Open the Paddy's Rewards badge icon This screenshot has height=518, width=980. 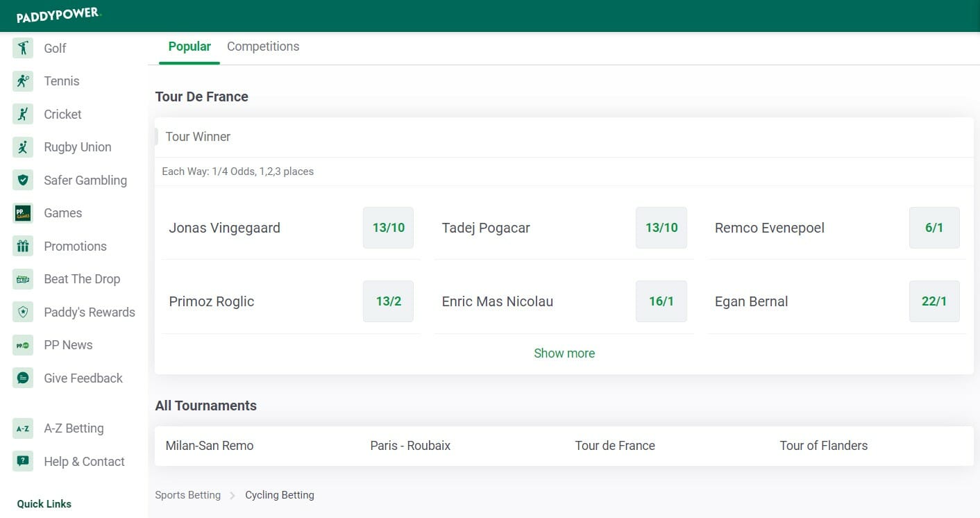(x=23, y=312)
